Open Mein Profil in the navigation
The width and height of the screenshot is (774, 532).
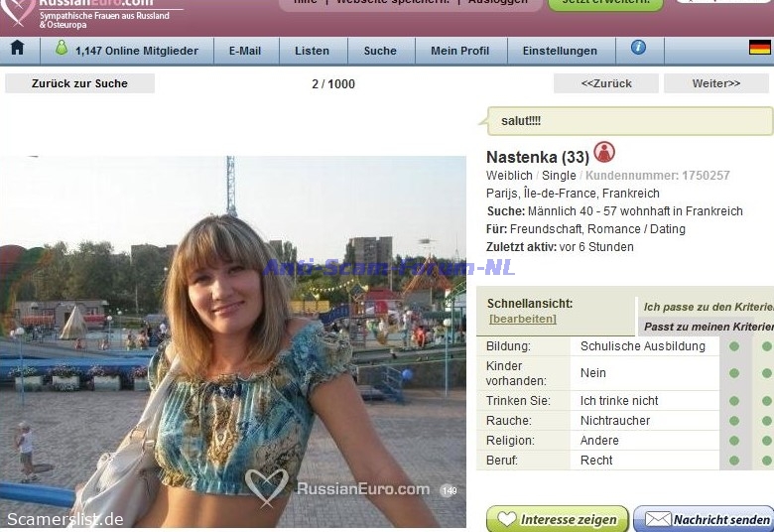coord(459,51)
